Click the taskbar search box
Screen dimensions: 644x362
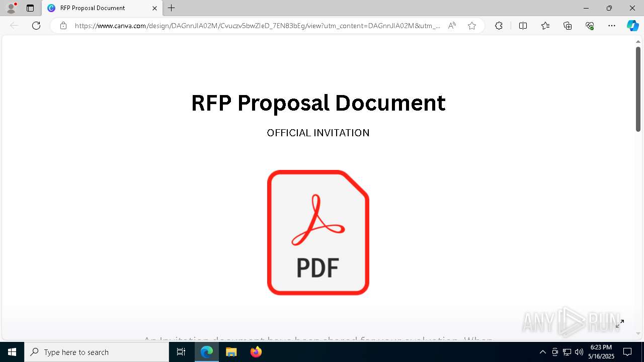coord(97,352)
